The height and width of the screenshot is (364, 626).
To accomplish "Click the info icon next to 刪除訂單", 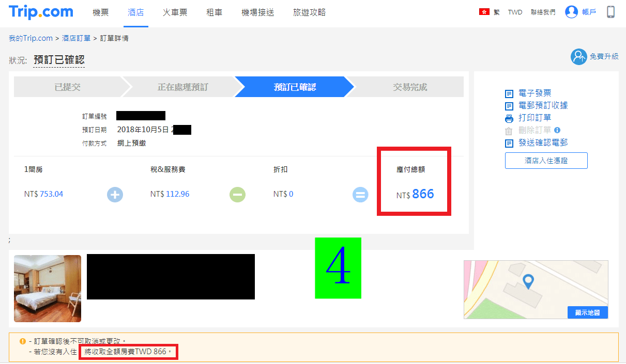I will tap(557, 130).
